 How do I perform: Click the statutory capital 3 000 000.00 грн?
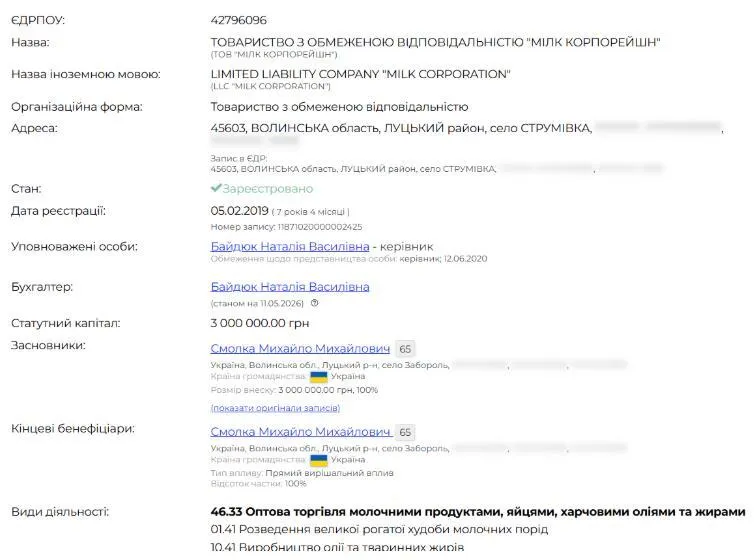[x=260, y=323]
